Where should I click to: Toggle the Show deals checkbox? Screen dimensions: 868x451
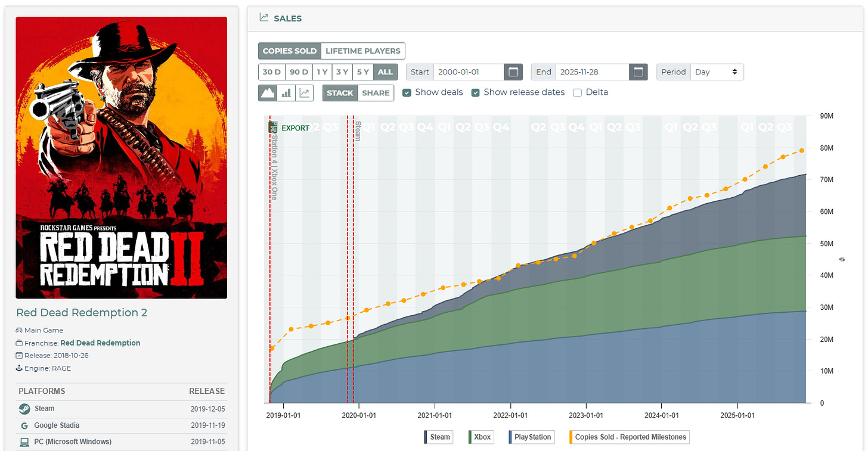coord(407,92)
